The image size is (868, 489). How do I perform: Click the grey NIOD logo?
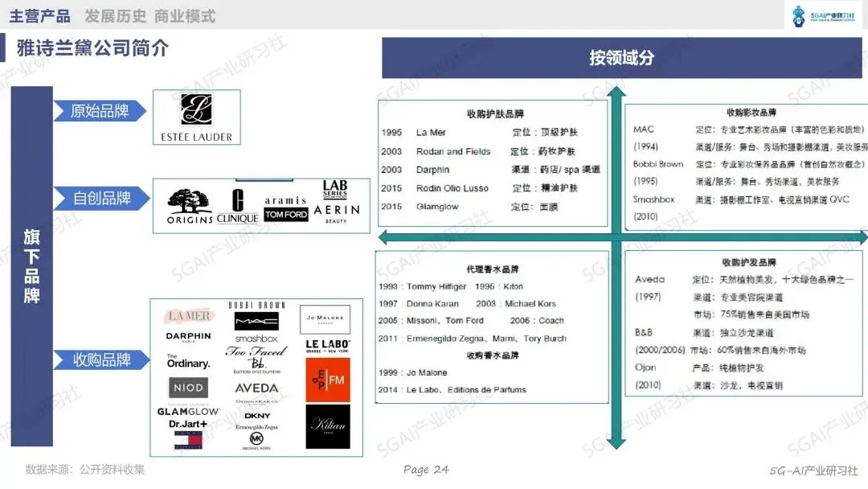(188, 388)
